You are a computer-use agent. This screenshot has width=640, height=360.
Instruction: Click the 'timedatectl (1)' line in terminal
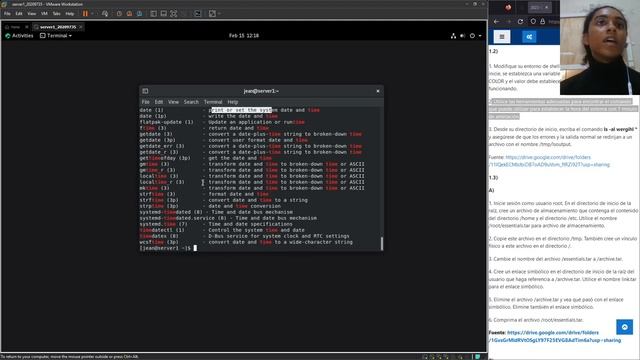click(222, 230)
